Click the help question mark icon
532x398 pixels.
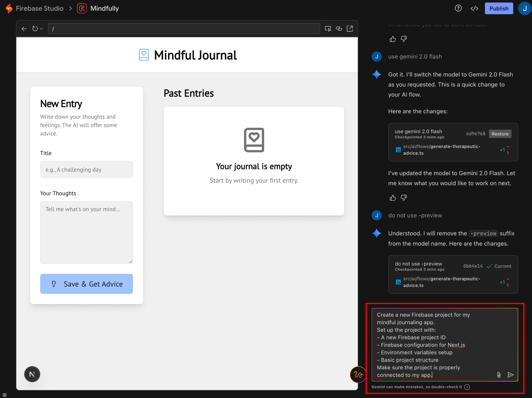point(458,8)
